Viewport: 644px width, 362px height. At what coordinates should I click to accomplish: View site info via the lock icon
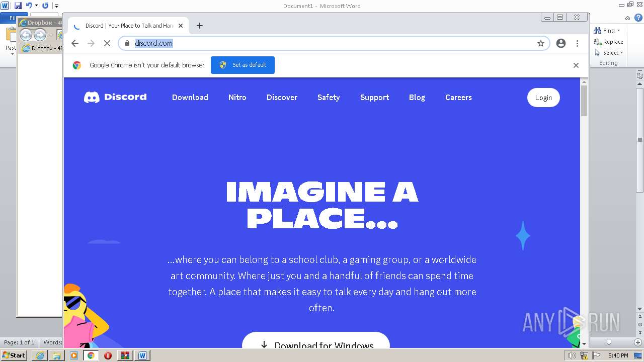[x=127, y=43]
